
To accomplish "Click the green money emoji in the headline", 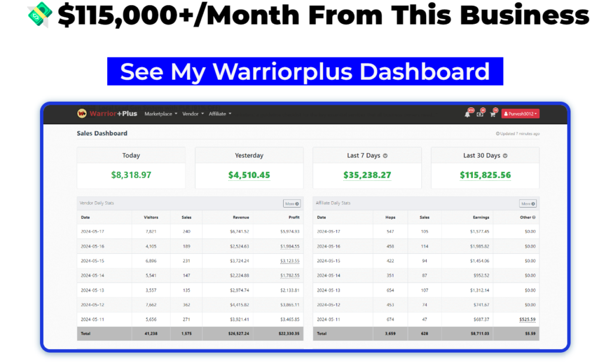I will pos(40,14).
